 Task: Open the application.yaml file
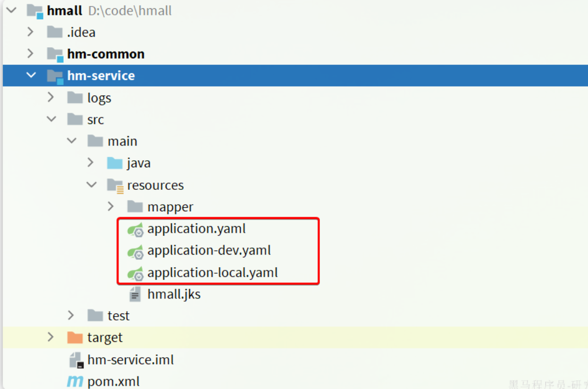[196, 229]
